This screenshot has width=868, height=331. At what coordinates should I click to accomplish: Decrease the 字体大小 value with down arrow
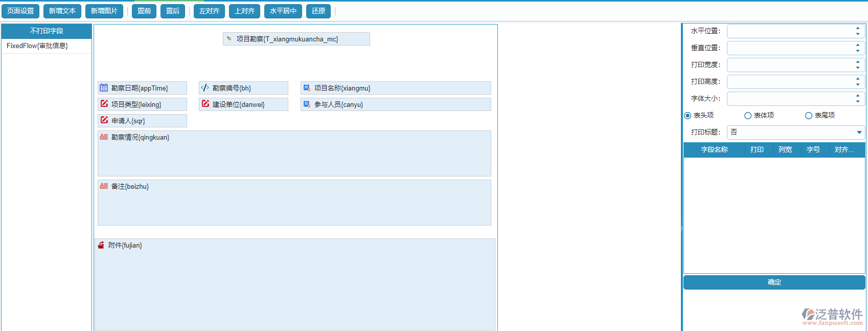(x=858, y=102)
